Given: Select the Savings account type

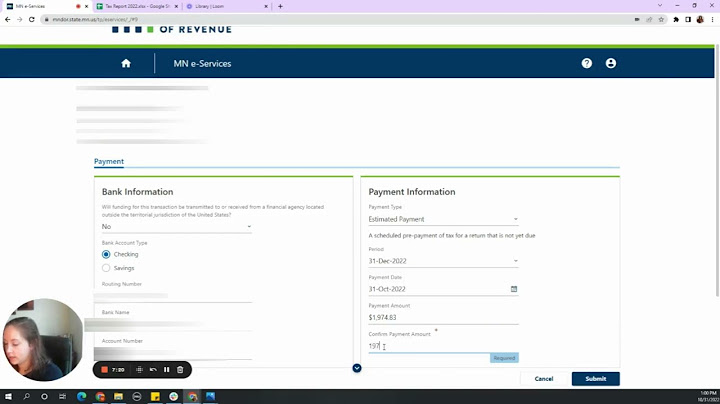Looking at the screenshot, I should pos(106,268).
